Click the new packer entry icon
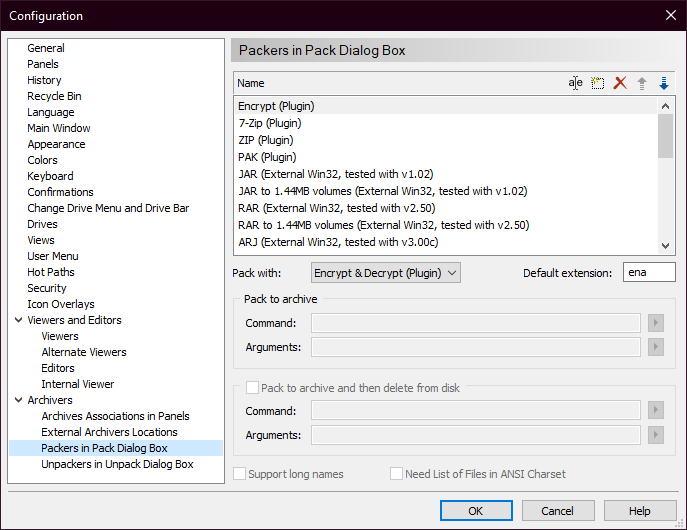 tap(597, 83)
